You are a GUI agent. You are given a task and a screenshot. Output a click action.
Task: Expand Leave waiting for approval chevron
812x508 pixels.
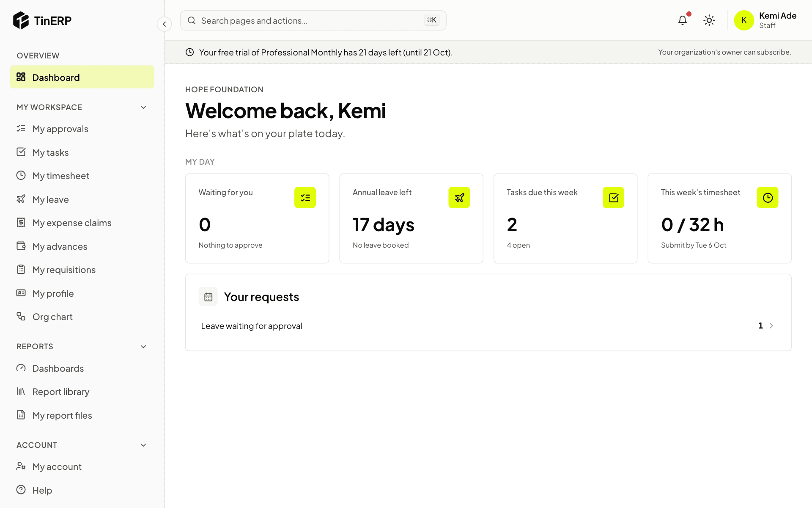tap(771, 326)
